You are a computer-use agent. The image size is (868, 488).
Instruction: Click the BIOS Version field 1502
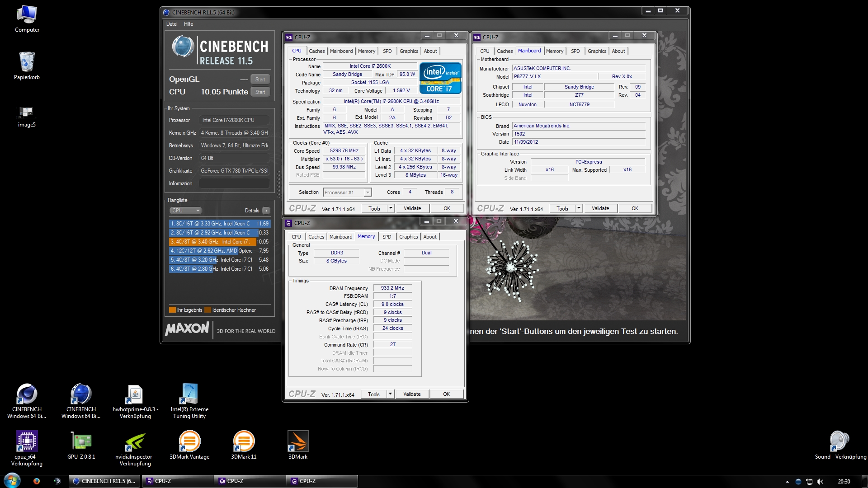pyautogui.click(x=579, y=134)
